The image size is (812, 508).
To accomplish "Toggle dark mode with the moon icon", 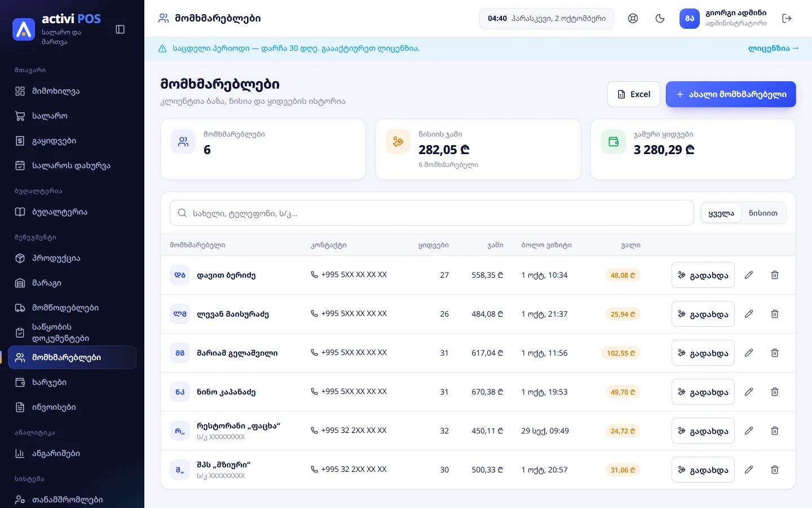I will pos(660,19).
